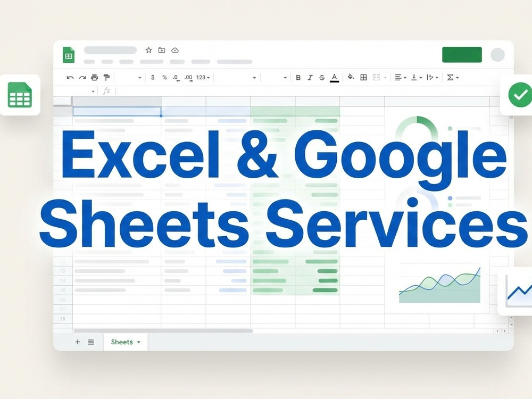Toggle Bold formatting
The height and width of the screenshot is (399, 532).
pyautogui.click(x=298, y=78)
